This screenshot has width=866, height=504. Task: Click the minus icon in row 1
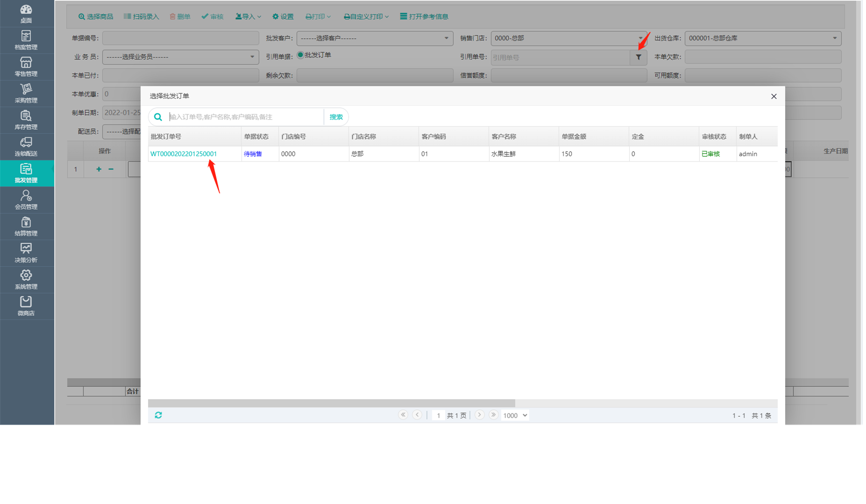point(111,169)
